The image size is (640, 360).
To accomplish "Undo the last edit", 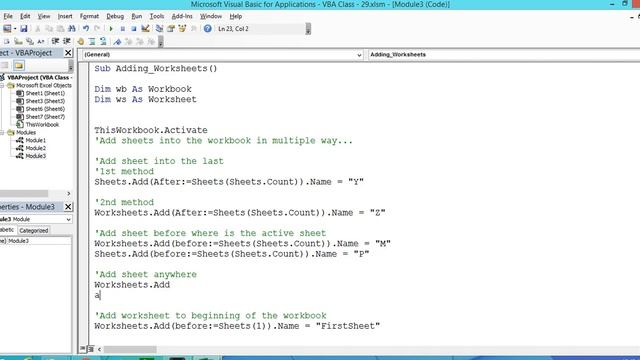I will click(86, 29).
